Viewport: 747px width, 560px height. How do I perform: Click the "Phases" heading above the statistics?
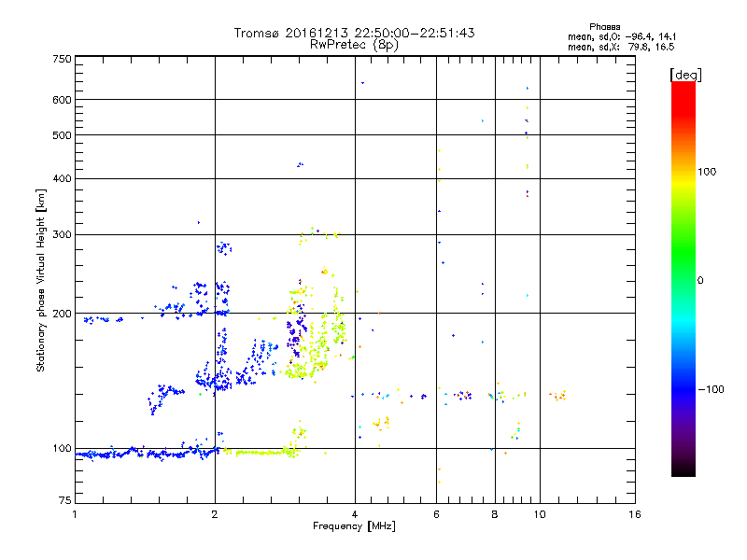[604, 27]
